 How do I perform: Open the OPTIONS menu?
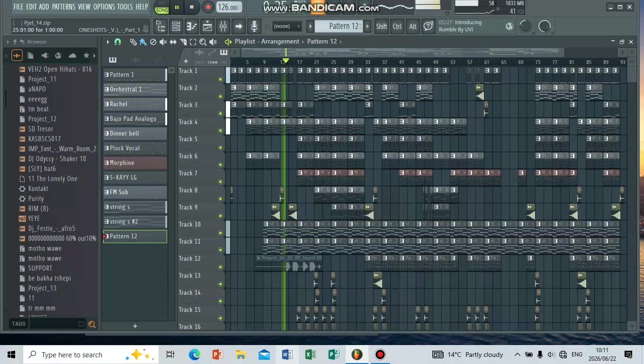[104, 7]
